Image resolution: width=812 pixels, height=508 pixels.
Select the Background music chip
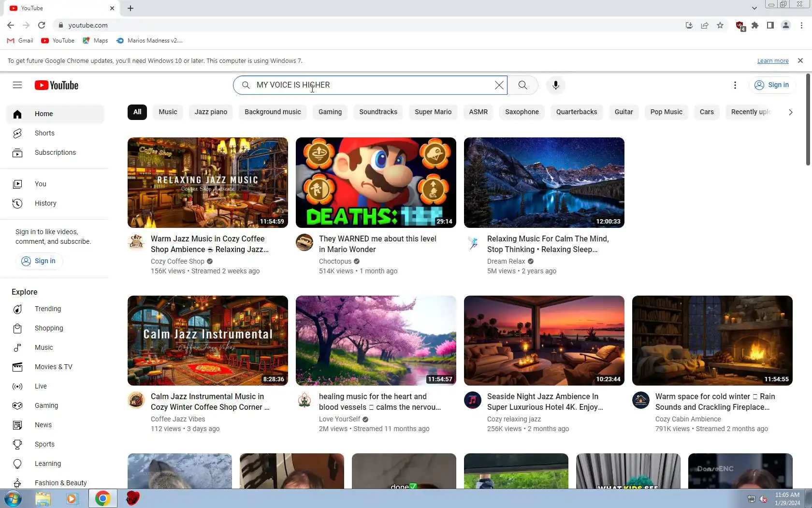273,112
